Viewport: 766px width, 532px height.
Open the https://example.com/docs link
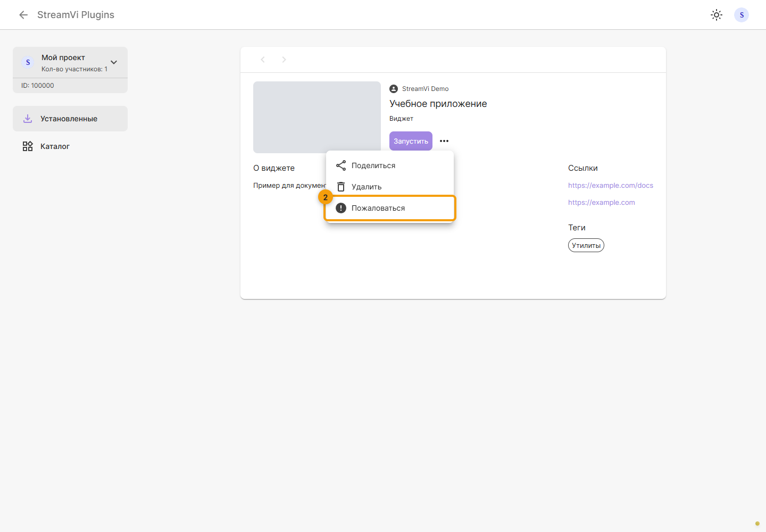pyautogui.click(x=611, y=186)
